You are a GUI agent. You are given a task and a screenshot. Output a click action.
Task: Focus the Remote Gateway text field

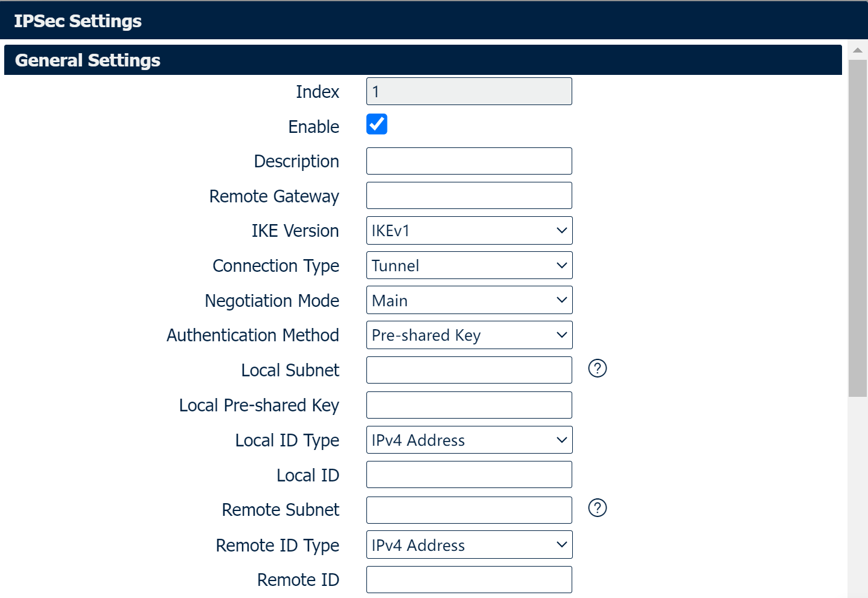(x=469, y=196)
